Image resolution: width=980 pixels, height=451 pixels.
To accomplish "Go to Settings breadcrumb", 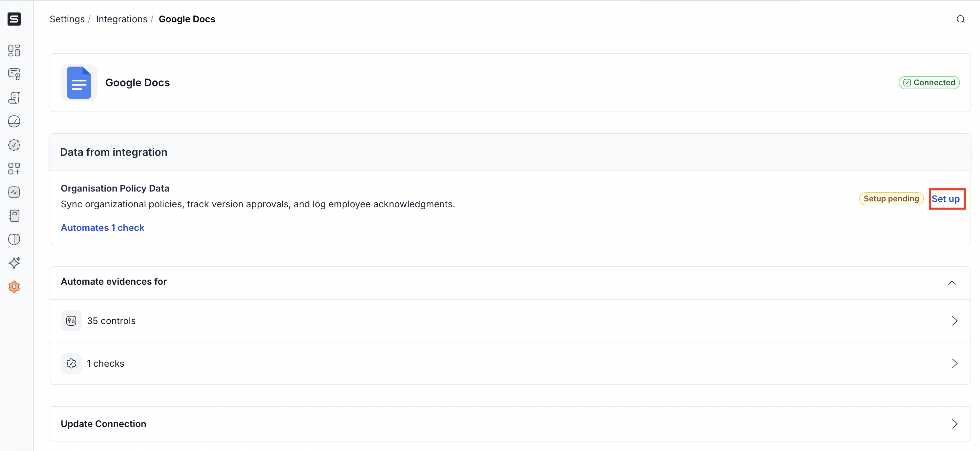I will point(67,19).
